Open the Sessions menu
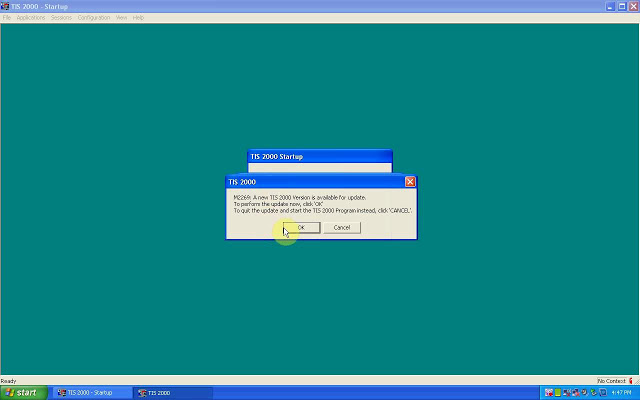 click(61, 18)
